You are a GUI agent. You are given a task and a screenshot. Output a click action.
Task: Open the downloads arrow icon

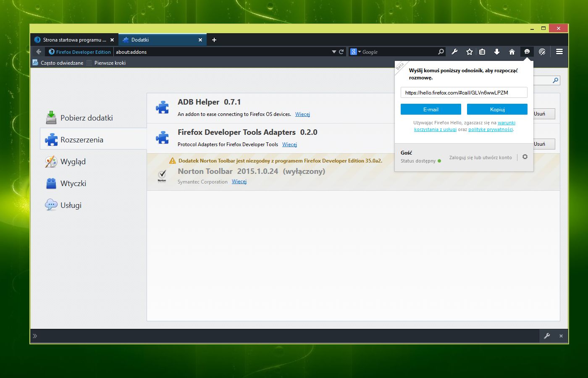[x=497, y=52]
